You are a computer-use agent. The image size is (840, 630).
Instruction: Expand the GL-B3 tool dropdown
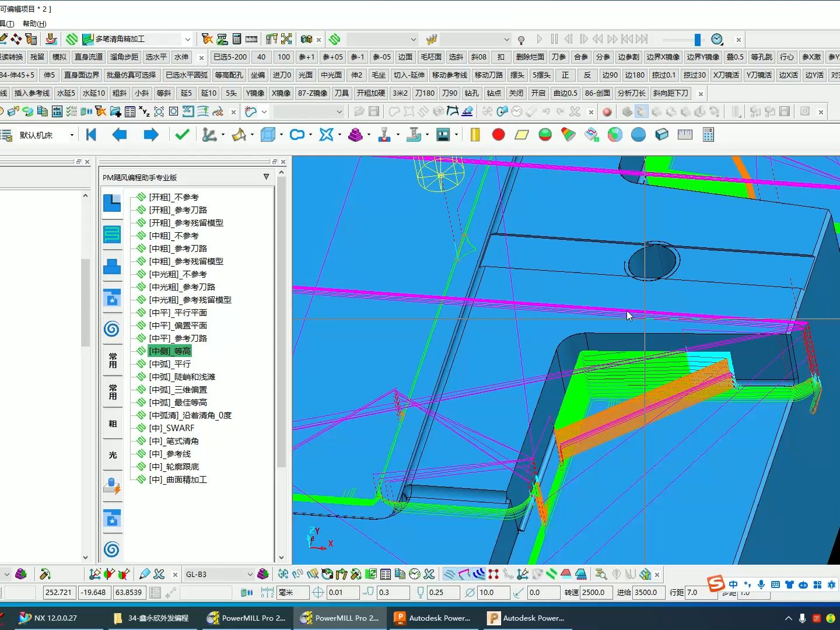click(250, 575)
